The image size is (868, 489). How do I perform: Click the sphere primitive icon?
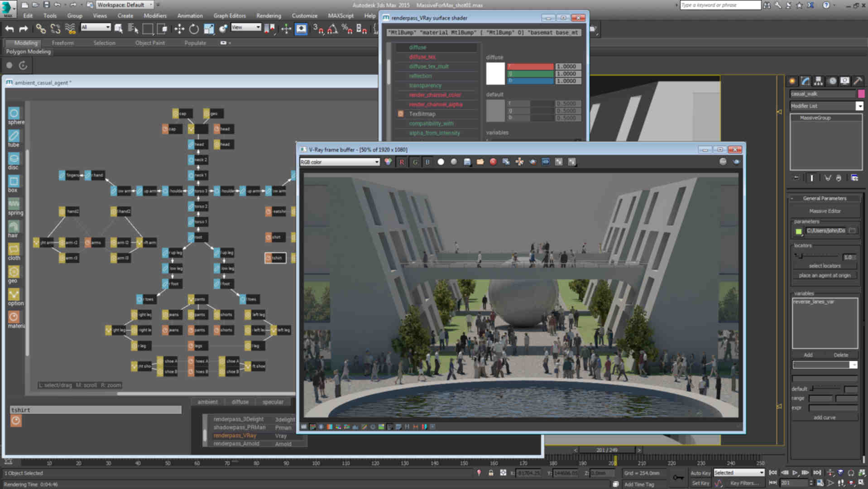pyautogui.click(x=14, y=114)
